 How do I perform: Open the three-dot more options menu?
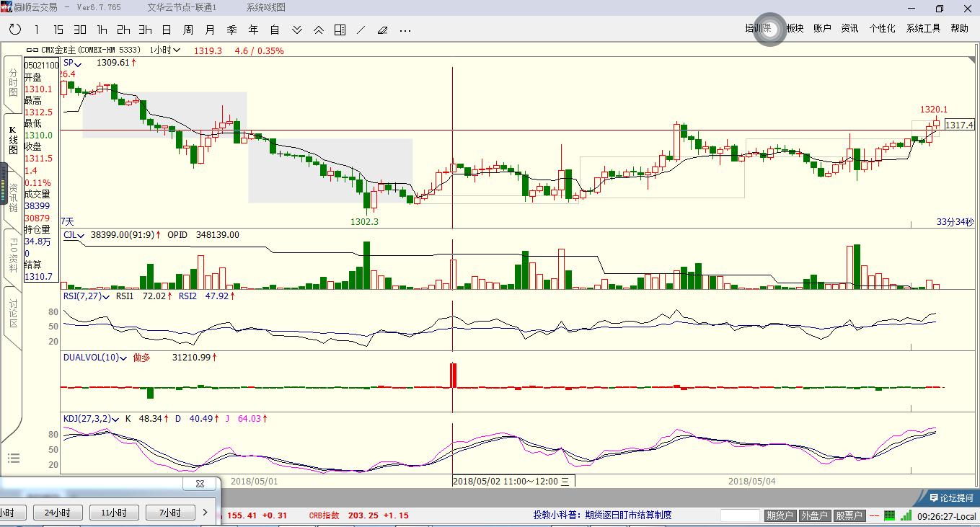pyautogui.click(x=405, y=30)
